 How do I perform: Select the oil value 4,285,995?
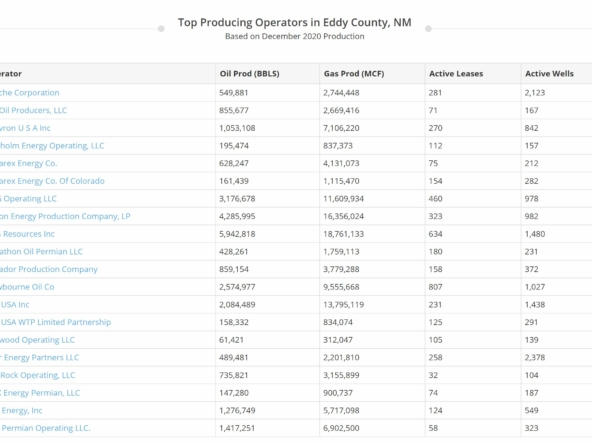(237, 216)
